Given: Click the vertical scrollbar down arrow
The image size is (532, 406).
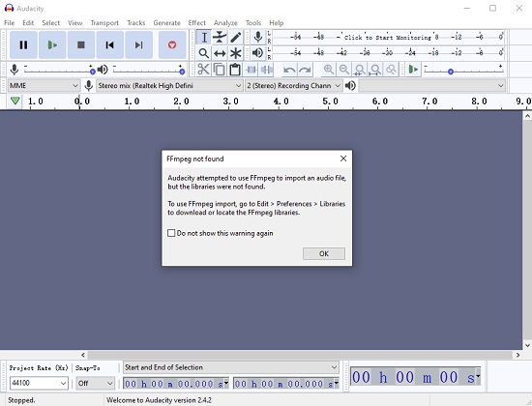Looking at the screenshot, I should click(x=527, y=345).
